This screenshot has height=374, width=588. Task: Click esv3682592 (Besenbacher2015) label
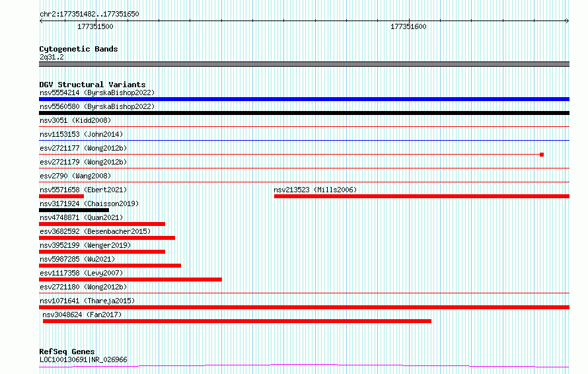click(95, 231)
